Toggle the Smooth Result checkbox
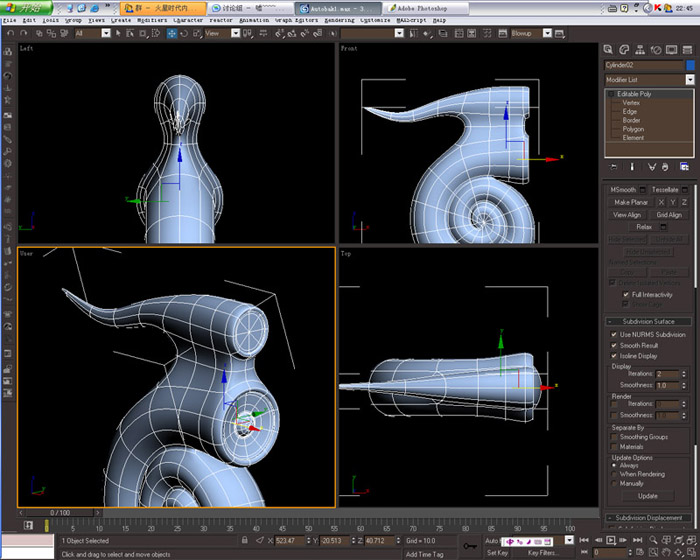Viewport: 700px width, 560px height. point(614,345)
